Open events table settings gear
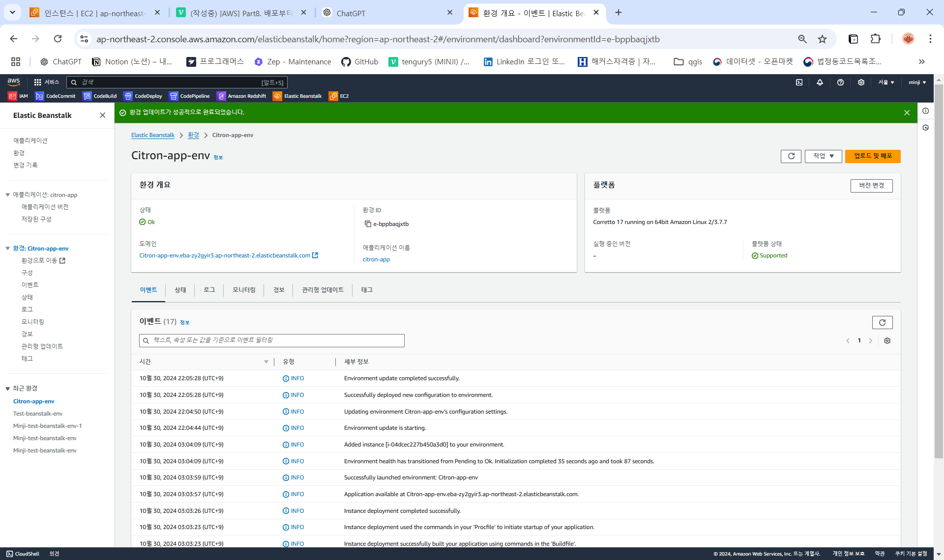Viewport: 944px width, 560px height. coord(887,341)
